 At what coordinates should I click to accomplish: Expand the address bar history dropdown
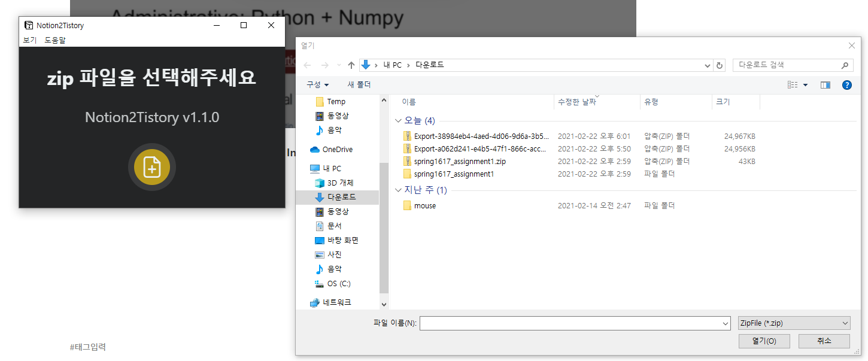tap(708, 65)
